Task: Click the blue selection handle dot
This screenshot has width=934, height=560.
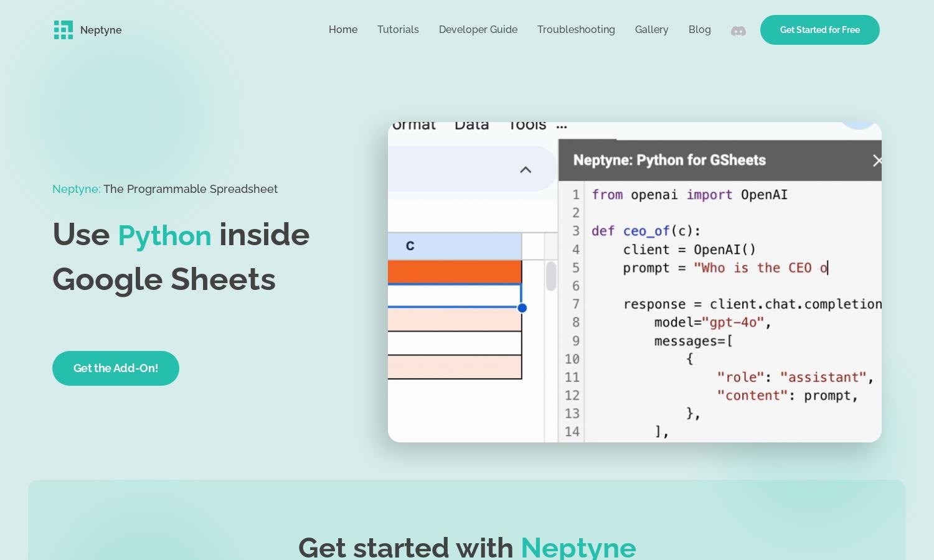Action: click(522, 308)
